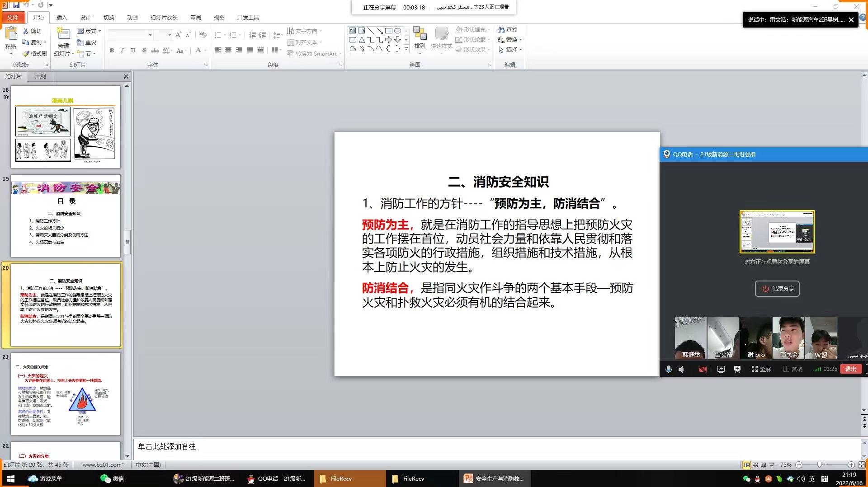The height and width of the screenshot is (487, 868).
Task: Toggle Bold formatting
Action: click(x=112, y=51)
